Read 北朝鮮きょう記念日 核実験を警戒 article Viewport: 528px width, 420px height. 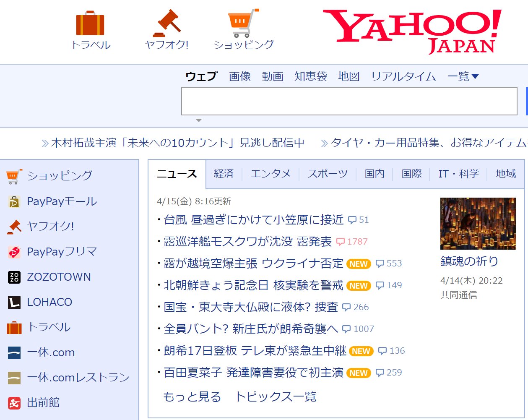254,285
